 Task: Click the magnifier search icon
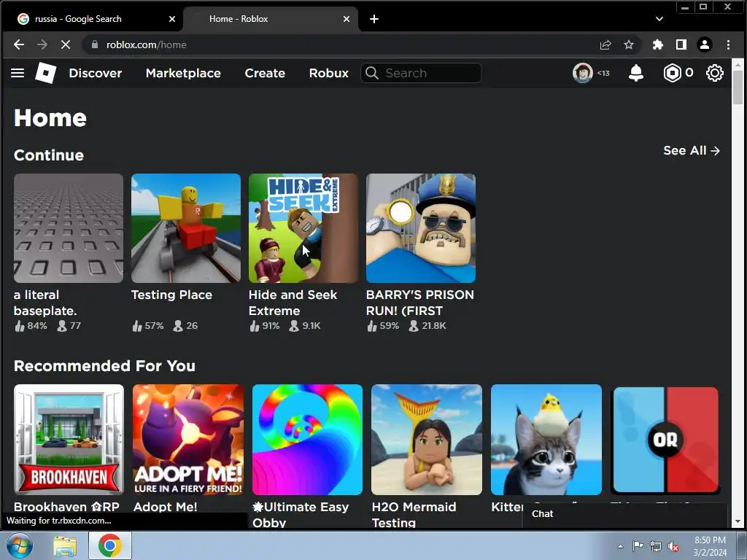pyautogui.click(x=371, y=73)
